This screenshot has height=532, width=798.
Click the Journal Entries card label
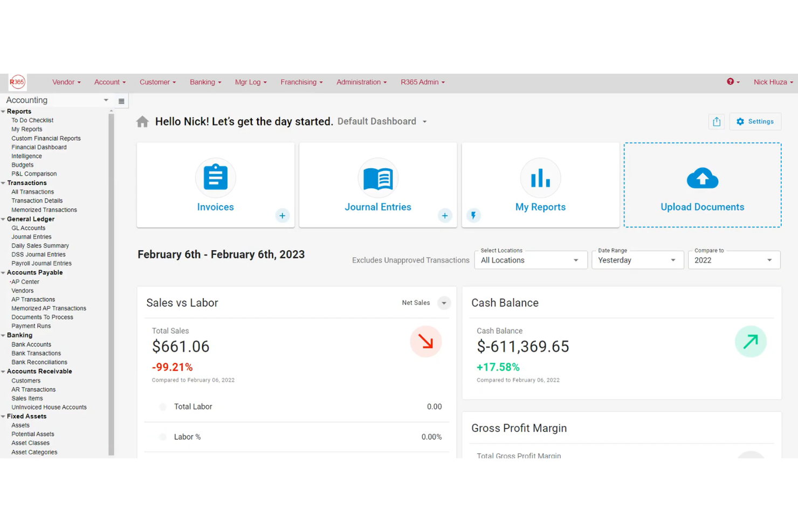pos(378,207)
